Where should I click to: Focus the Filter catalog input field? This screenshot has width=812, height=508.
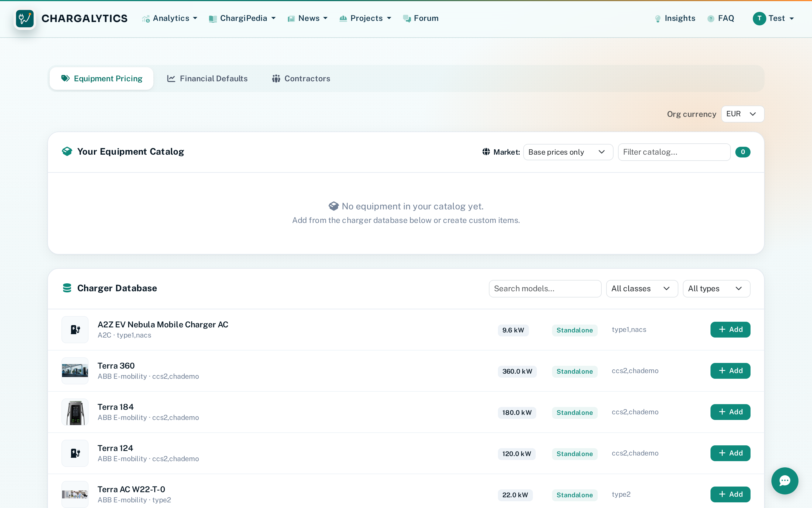tap(674, 152)
